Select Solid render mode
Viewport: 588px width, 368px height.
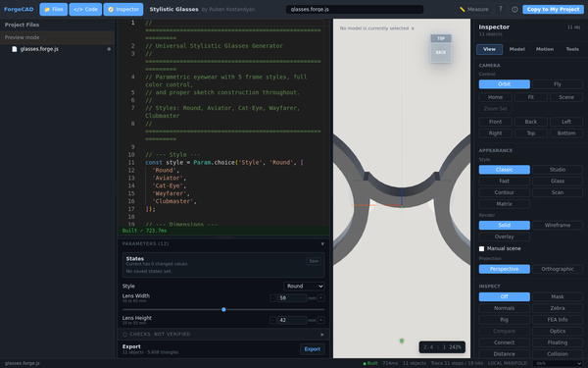pos(505,226)
